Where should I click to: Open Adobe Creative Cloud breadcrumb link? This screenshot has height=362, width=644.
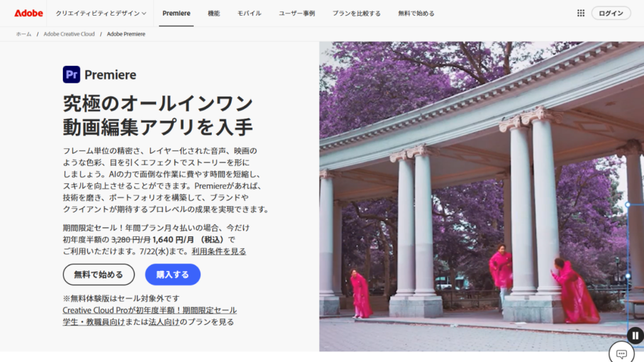pos(69,34)
